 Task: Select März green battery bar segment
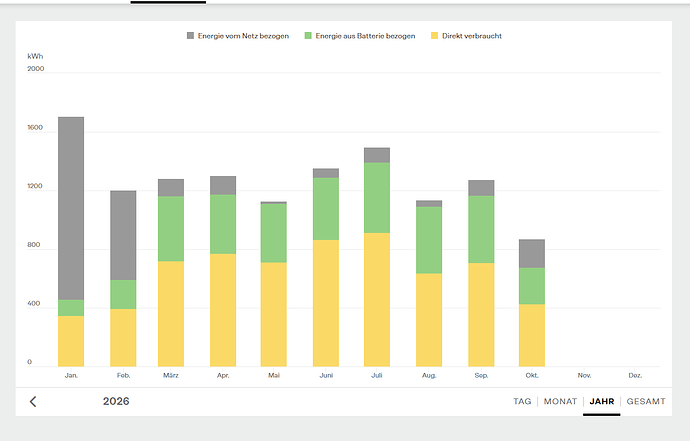coord(171,229)
